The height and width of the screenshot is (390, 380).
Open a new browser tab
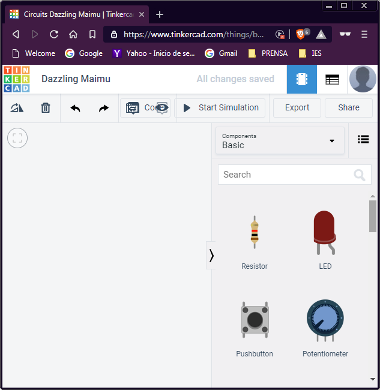159,14
